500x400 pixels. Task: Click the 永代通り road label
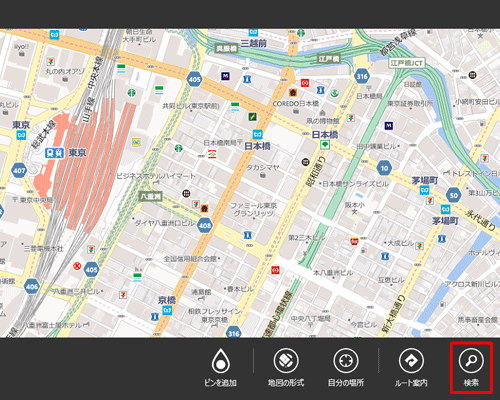[482, 220]
